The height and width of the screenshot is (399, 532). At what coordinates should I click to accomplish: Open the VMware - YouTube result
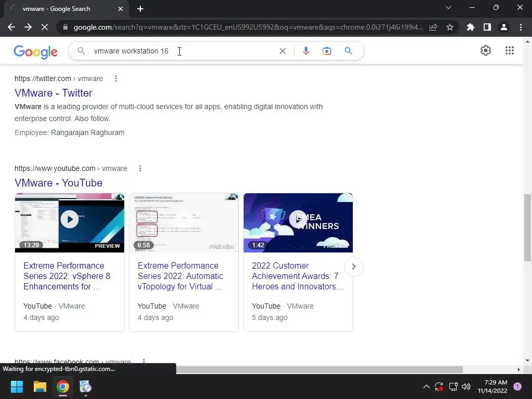click(x=58, y=183)
